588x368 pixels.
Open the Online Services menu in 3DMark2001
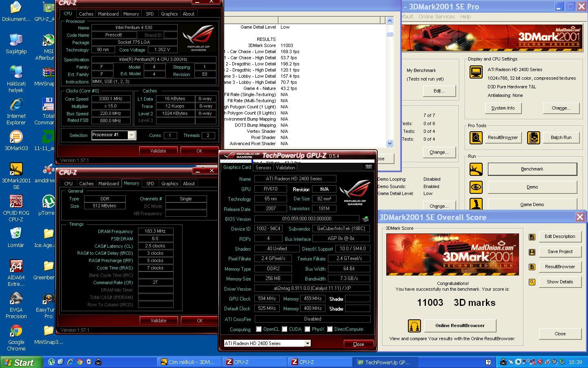(x=437, y=17)
